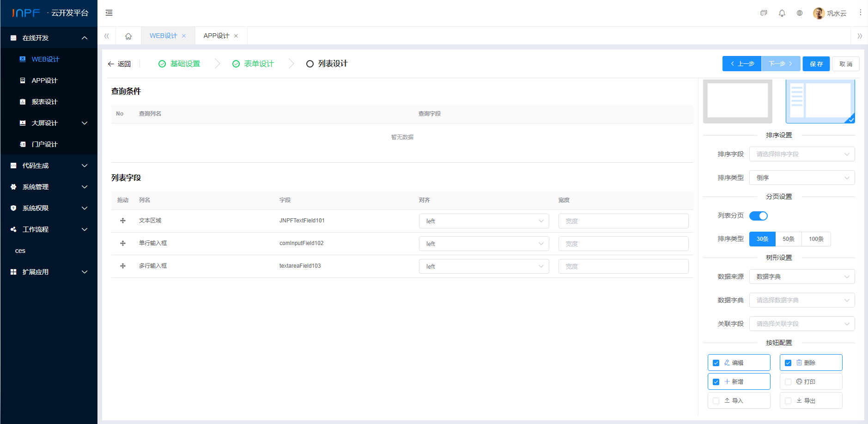Click the 系统权限 shield icon
This screenshot has height=424, width=868.
13,208
